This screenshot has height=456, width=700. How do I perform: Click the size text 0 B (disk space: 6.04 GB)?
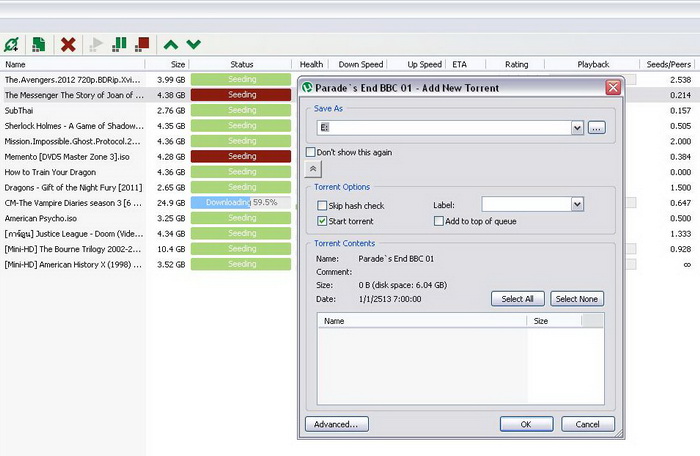(403, 285)
